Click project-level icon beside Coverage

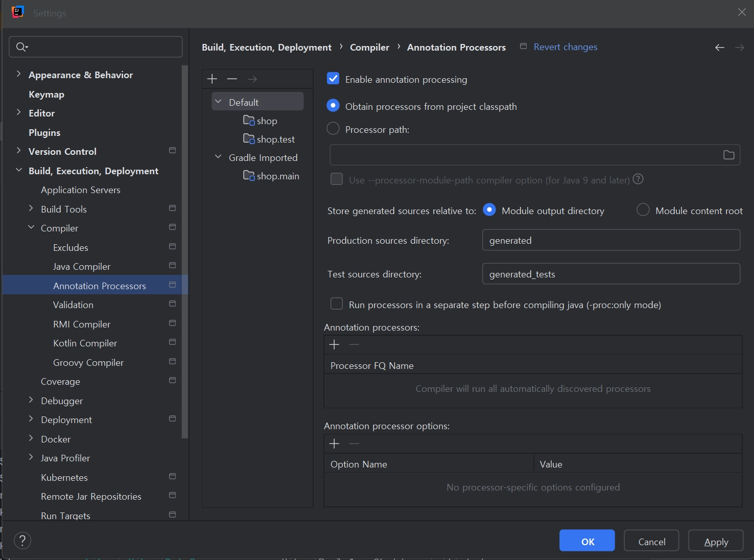point(172,381)
